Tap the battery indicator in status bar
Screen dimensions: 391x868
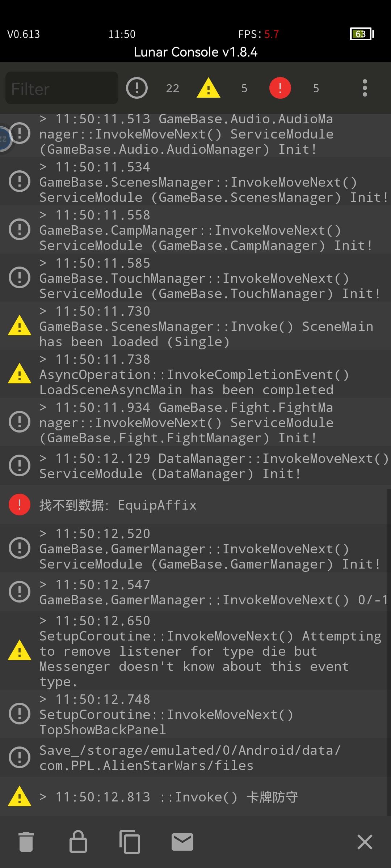pos(362,34)
